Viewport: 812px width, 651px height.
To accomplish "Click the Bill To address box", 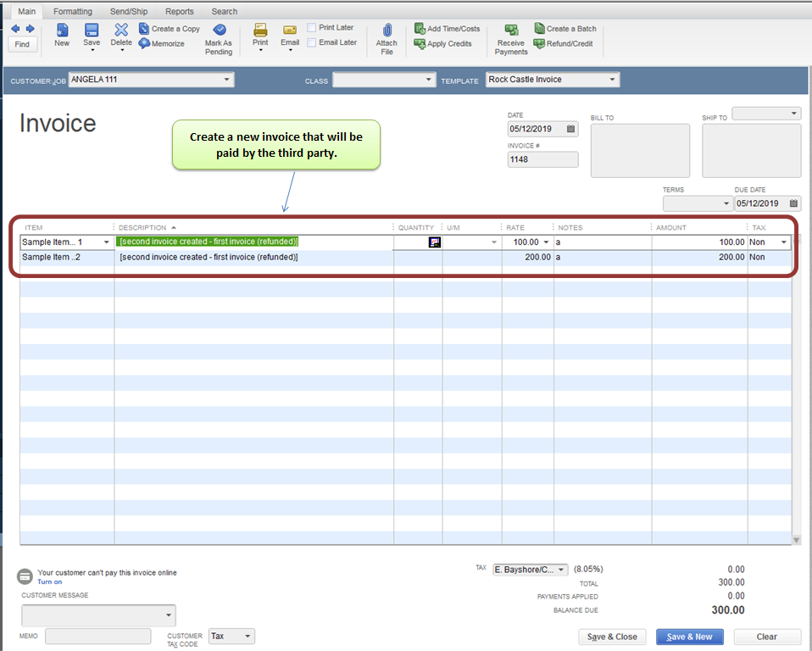I will pos(640,151).
